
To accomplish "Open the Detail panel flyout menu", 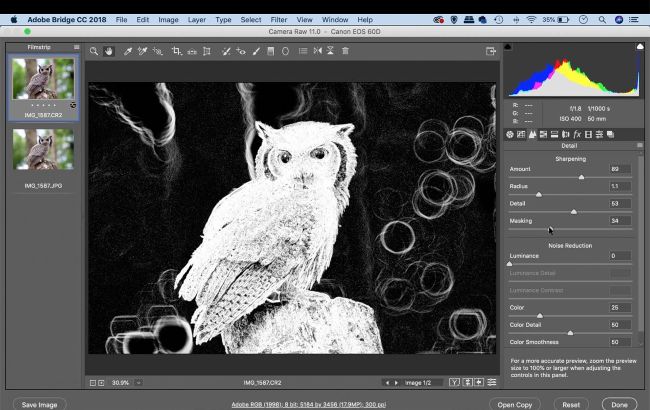I will [x=640, y=146].
